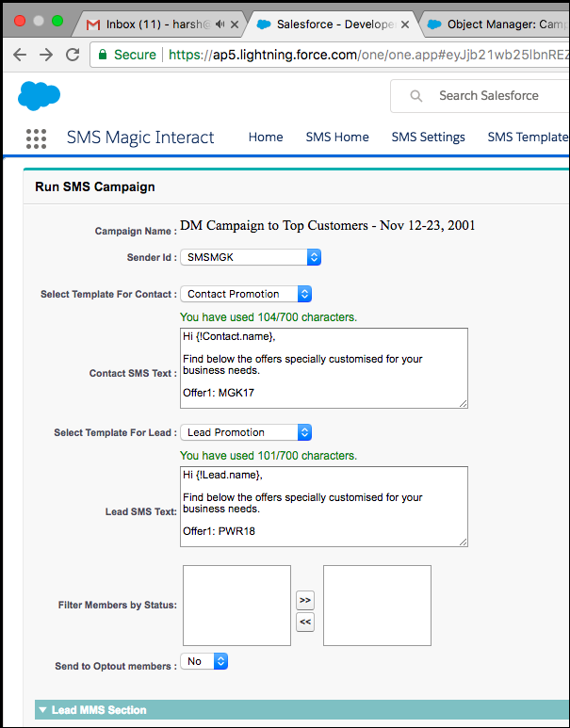Click the >> move-right status button

(305, 600)
